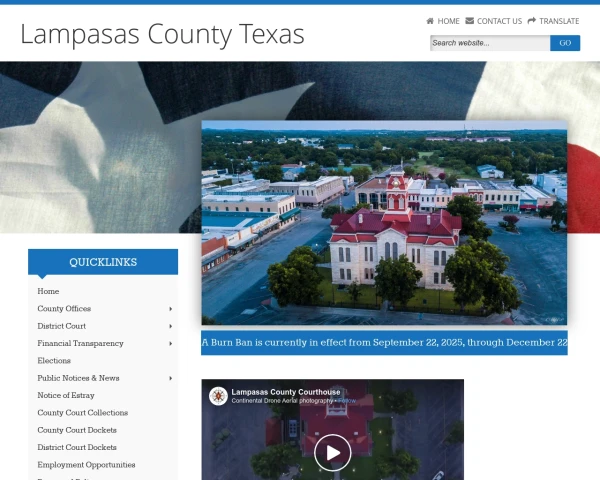The width and height of the screenshot is (600, 480).
Task: Play the Lampasas County Courthouse video
Action: [x=333, y=452]
